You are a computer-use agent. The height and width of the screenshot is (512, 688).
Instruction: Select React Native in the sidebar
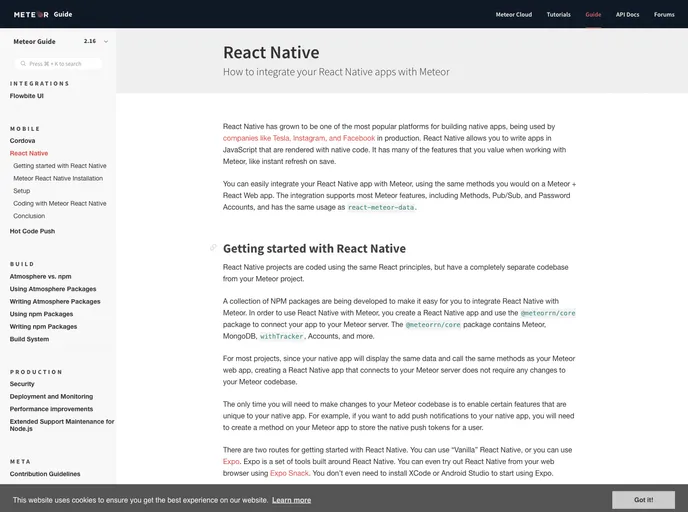[29, 153]
